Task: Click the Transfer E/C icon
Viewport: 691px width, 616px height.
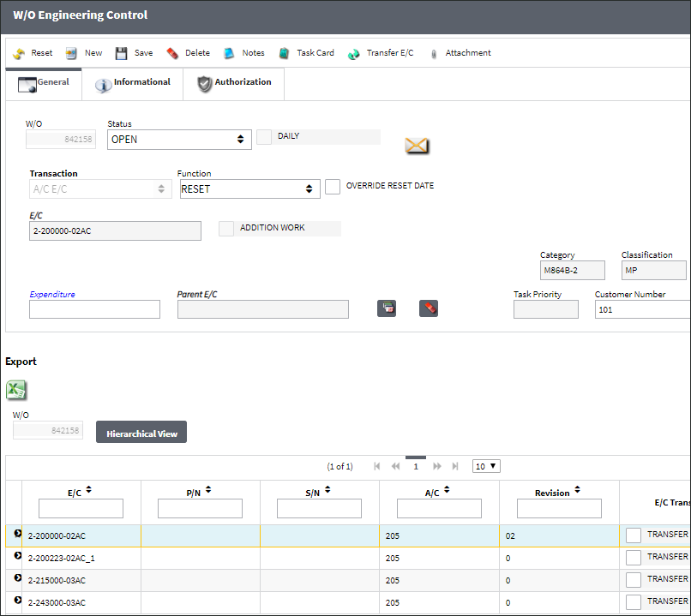Action: tap(353, 54)
